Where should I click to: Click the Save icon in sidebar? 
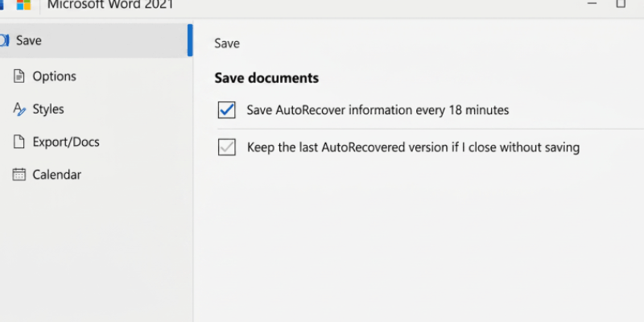(4, 40)
